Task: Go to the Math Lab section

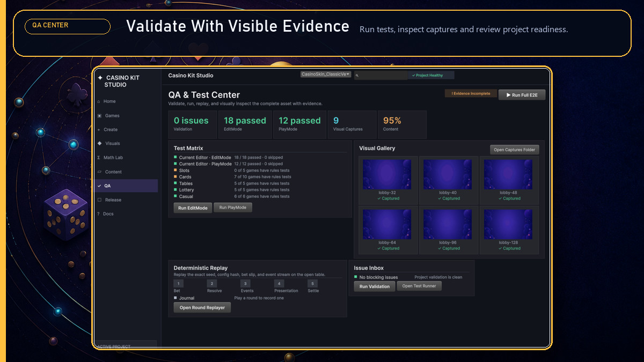Action: pos(127,158)
